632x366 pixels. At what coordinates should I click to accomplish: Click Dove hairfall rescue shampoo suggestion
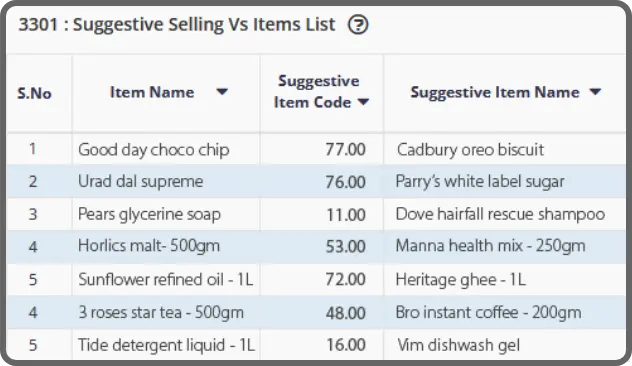[x=500, y=214]
